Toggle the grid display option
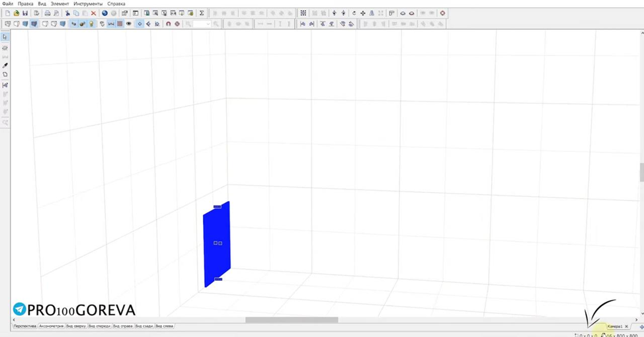 (x=120, y=24)
